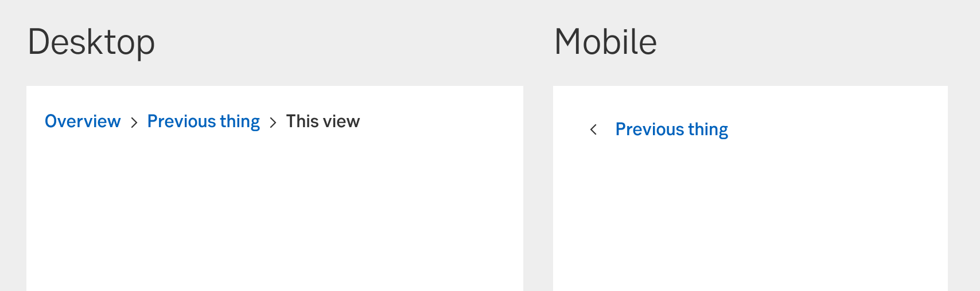The image size is (980, 291).
Task: Return to the Overview page using its link
Action: (x=83, y=121)
